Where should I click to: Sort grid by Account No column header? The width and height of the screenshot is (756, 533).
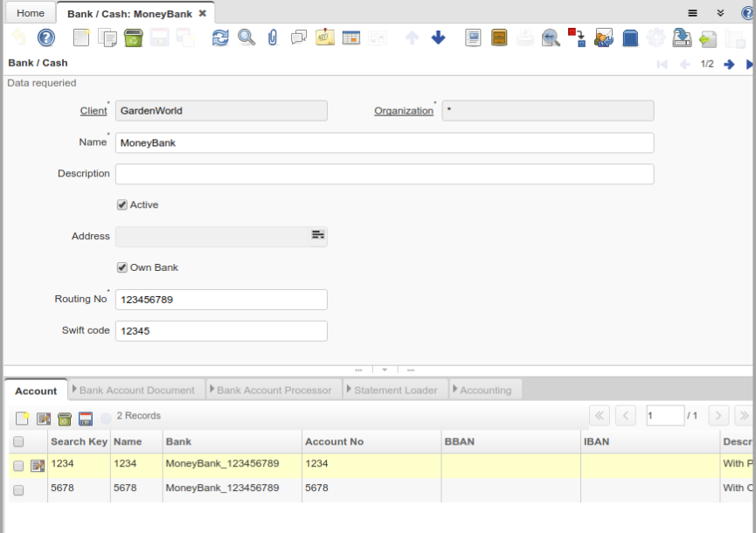371,441
